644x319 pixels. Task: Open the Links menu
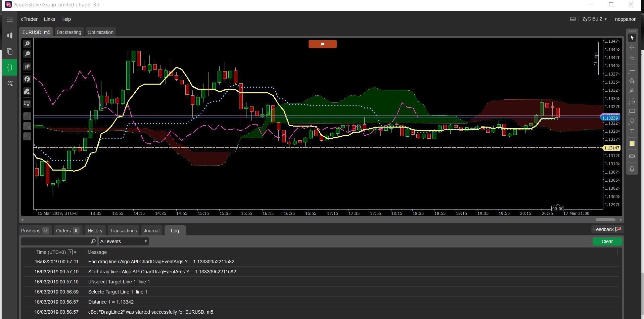[49, 19]
